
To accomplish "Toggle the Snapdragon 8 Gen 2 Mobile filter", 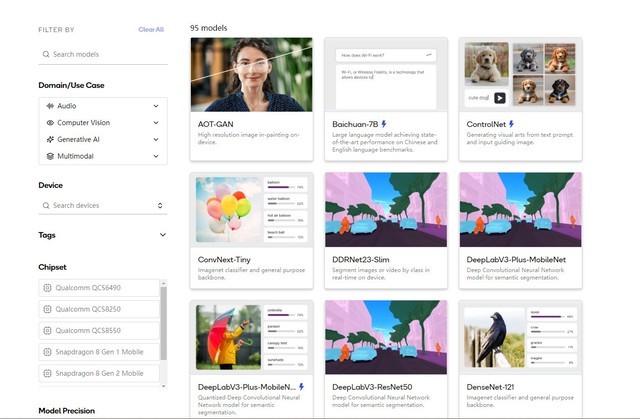I will (x=99, y=373).
